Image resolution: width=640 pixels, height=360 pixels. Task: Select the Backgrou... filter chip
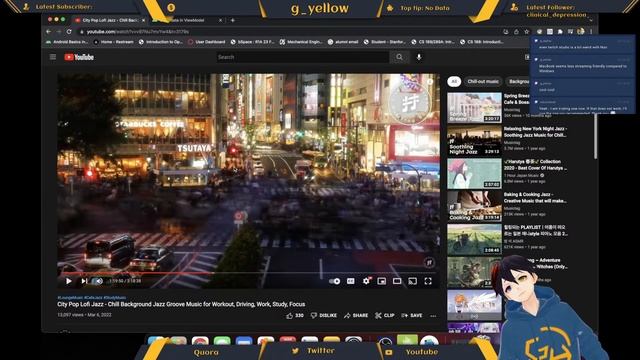point(518,82)
